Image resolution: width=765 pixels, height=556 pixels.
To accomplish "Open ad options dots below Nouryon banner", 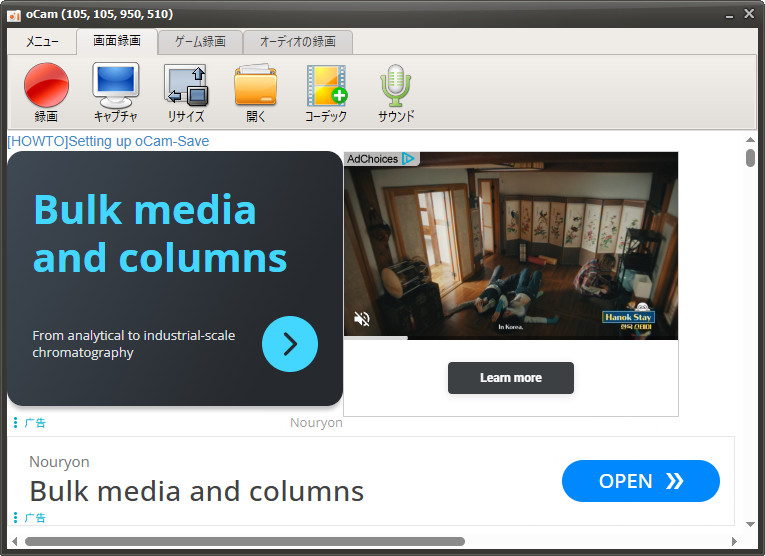I will pyautogui.click(x=16, y=422).
